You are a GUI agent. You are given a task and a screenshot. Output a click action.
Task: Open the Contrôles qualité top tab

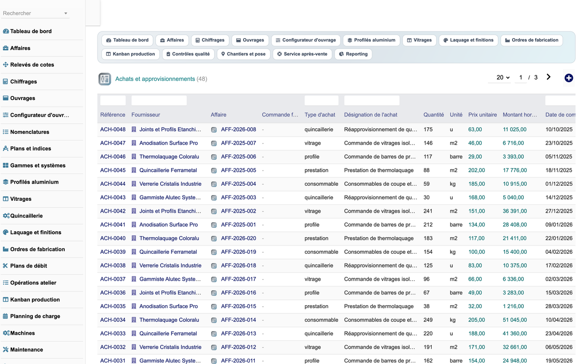tap(188, 54)
